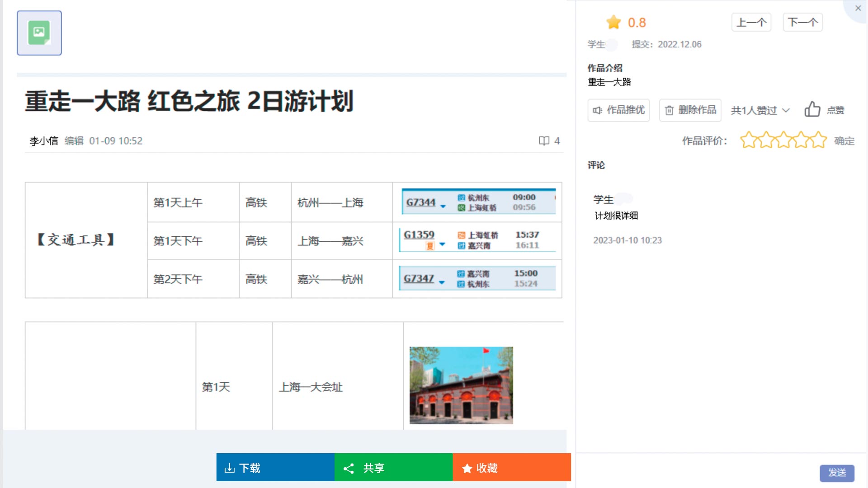Rate the work one star

coord(748,141)
